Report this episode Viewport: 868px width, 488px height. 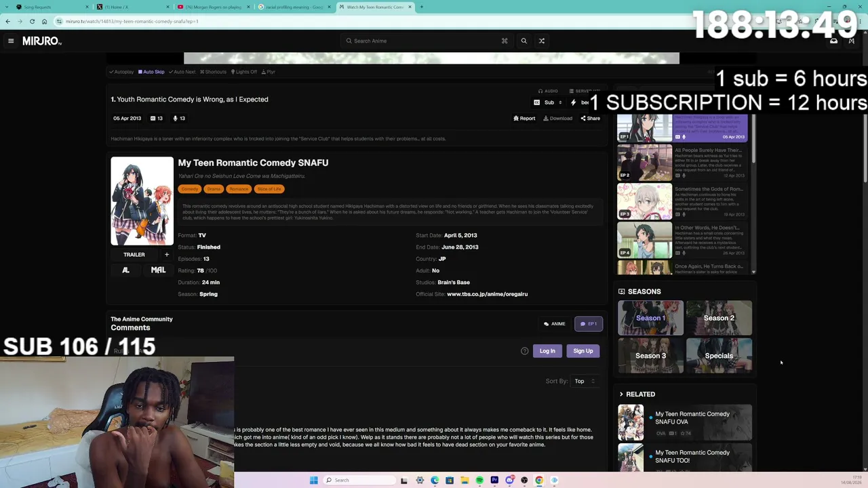pyautogui.click(x=524, y=119)
